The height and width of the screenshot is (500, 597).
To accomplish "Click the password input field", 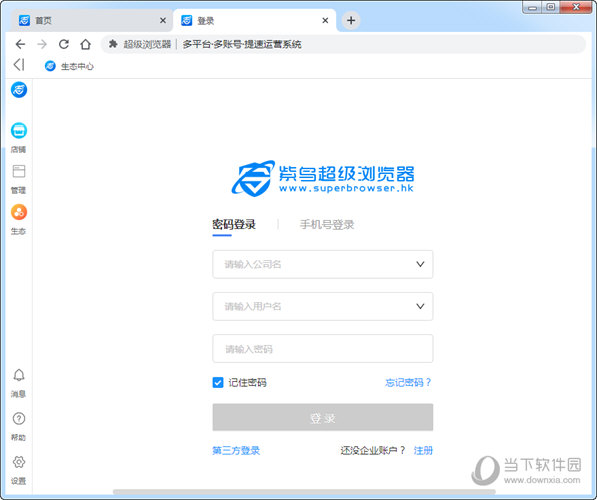I will [x=322, y=349].
